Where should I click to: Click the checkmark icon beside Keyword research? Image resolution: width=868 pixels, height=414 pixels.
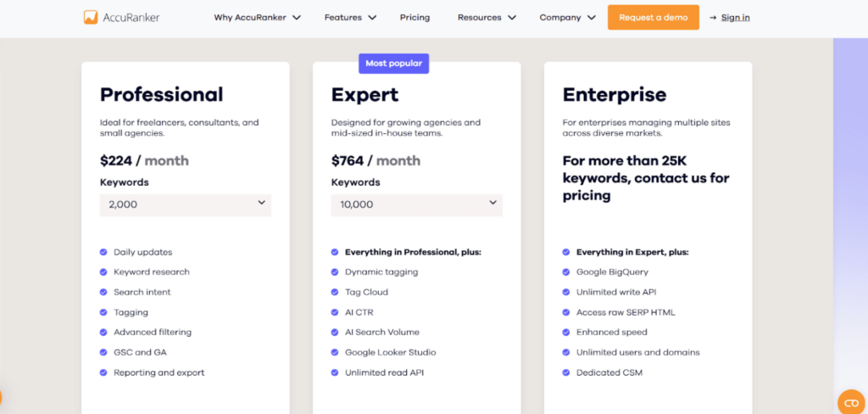(x=103, y=272)
